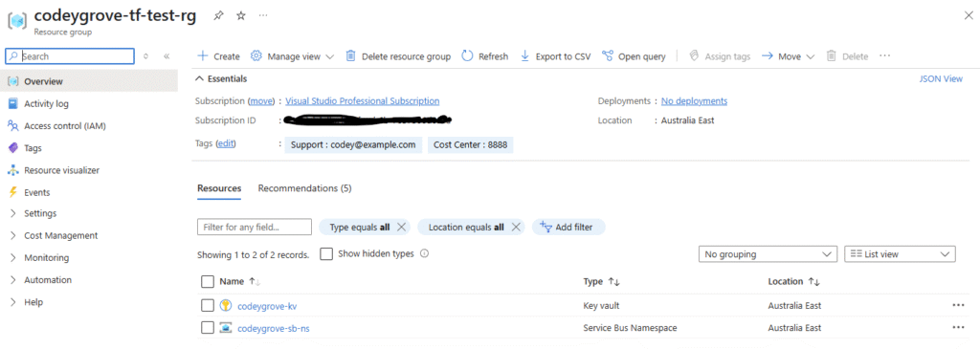This screenshot has height=349, width=980.
Task: Click Add filter button
Action: point(568,228)
